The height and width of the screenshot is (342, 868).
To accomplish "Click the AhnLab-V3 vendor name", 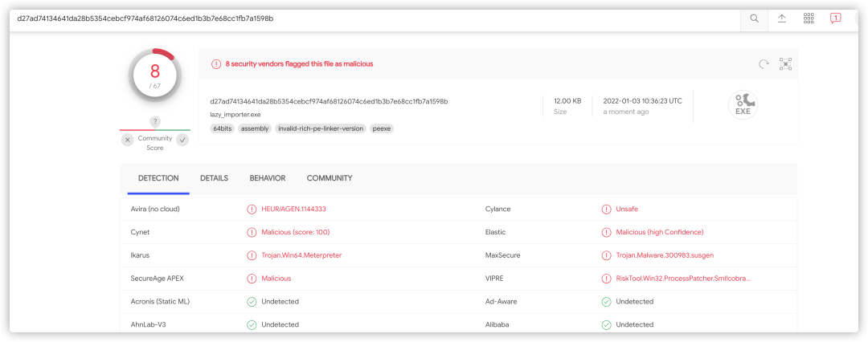I will pos(149,325).
